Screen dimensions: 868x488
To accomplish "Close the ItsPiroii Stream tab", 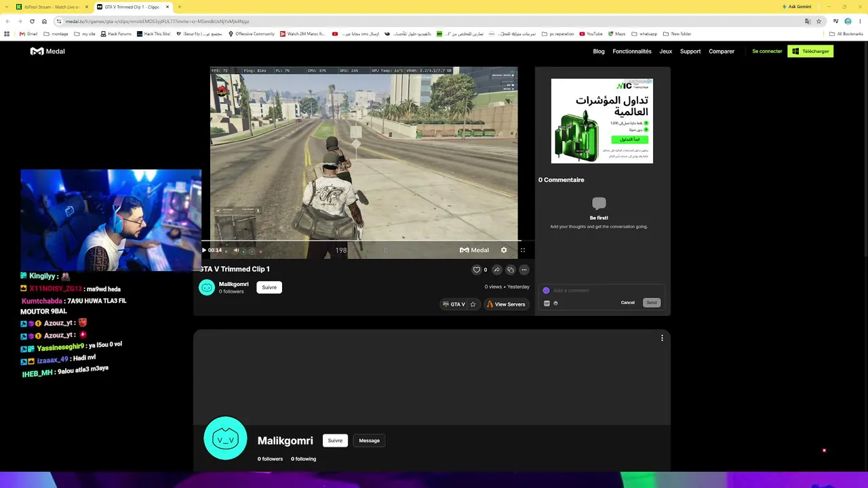I will click(x=87, y=7).
